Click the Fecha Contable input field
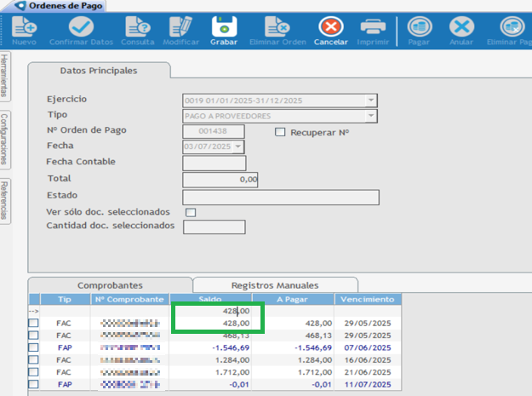This screenshot has width=532, height=396. tap(215, 164)
